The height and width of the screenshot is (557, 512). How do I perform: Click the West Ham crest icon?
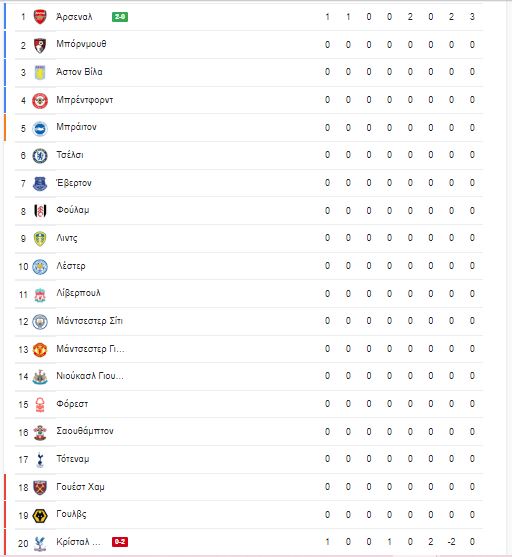pos(40,487)
